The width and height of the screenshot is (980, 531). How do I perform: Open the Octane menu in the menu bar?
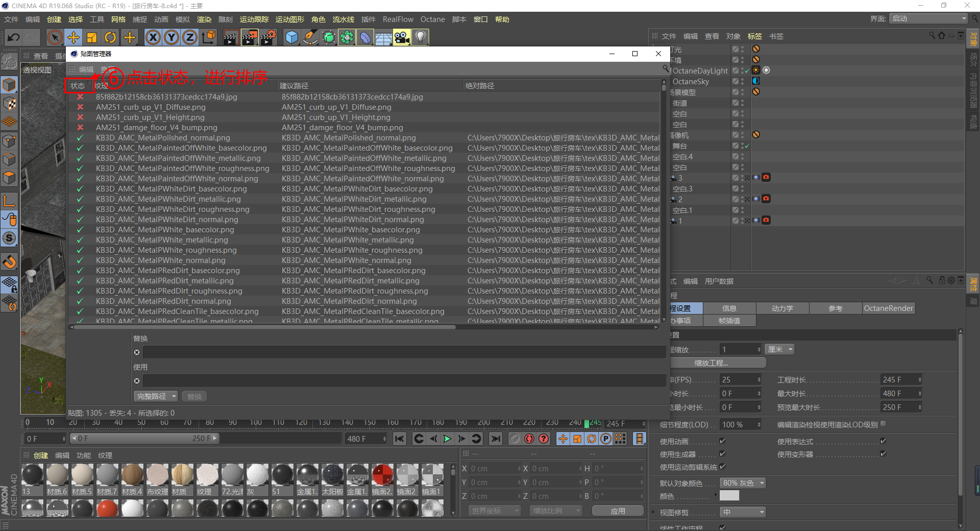coord(433,19)
